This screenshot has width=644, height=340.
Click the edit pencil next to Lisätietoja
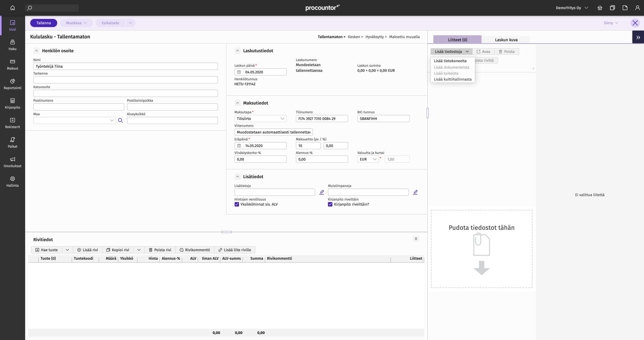click(321, 192)
